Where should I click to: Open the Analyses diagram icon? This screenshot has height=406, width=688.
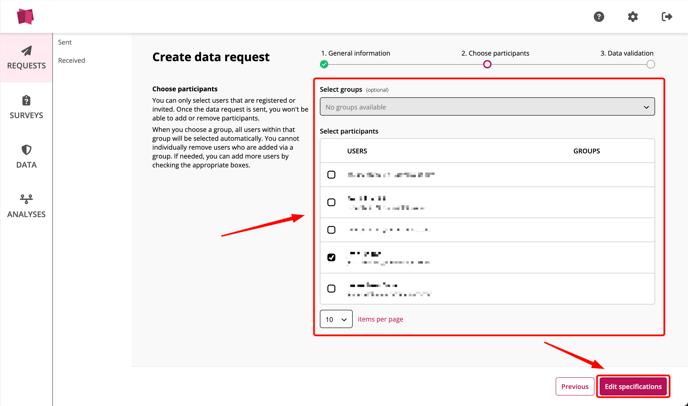pos(26,199)
